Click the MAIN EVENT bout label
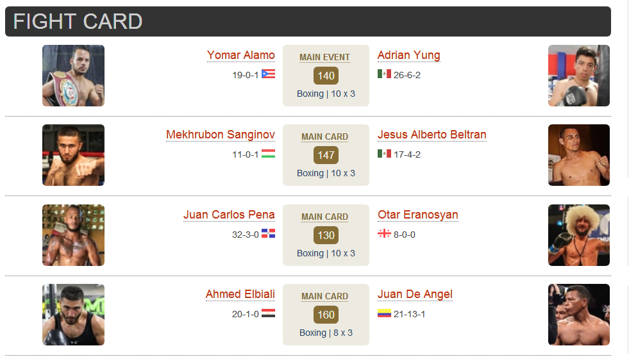The width and height of the screenshot is (629, 364). 324,57
